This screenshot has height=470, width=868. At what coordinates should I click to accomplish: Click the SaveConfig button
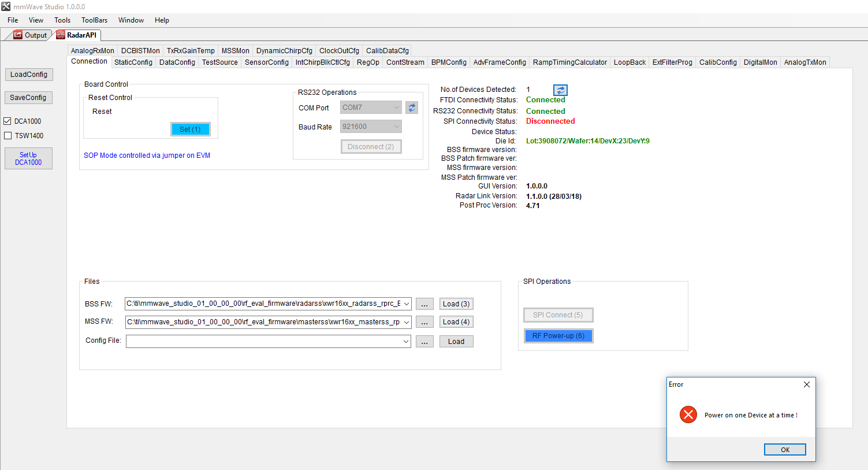tap(28, 98)
